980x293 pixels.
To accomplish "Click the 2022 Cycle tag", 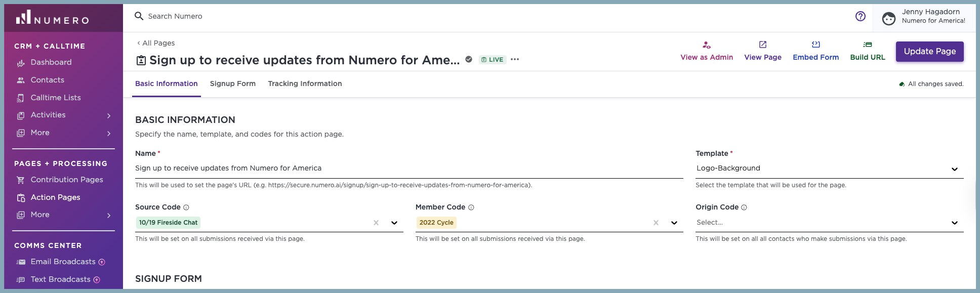I will click(x=436, y=223).
